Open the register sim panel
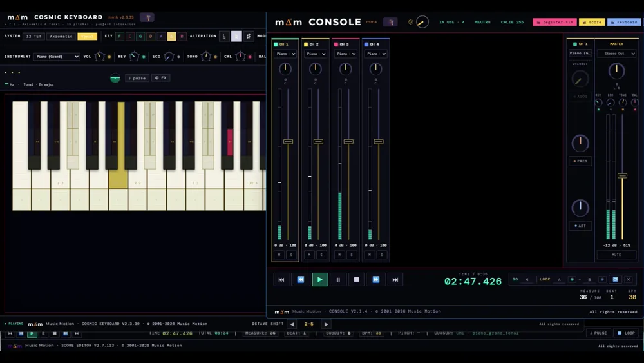Image resolution: width=644 pixels, height=363 pixels. pos(554,22)
